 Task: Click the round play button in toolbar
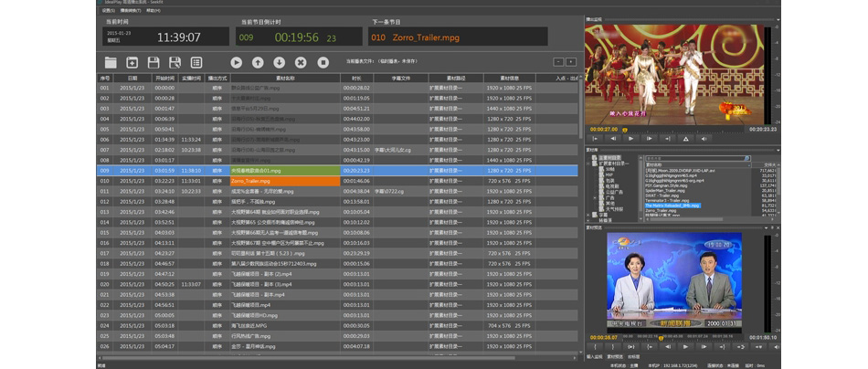pyautogui.click(x=237, y=62)
